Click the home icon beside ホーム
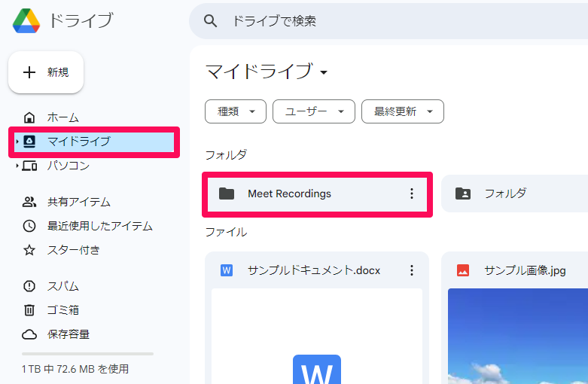 pyautogui.click(x=29, y=117)
